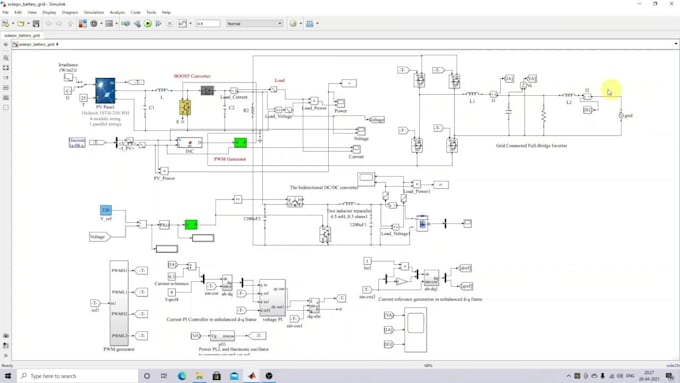Click the Zoom tool in left palette

pos(6,58)
